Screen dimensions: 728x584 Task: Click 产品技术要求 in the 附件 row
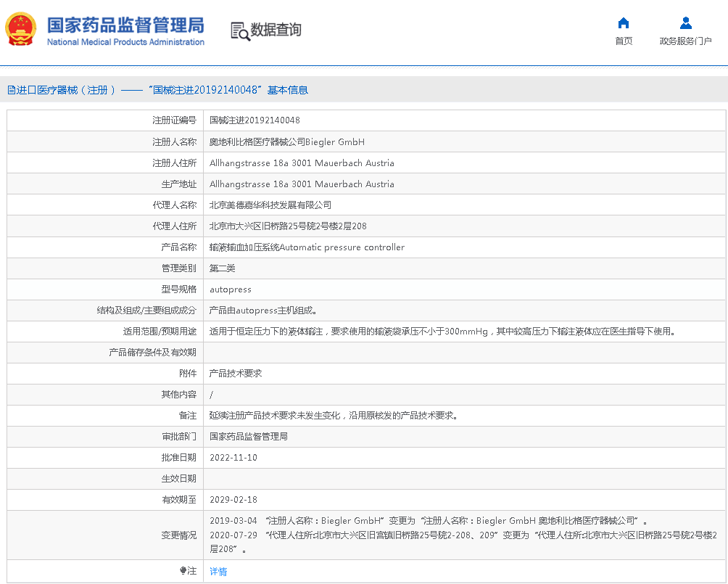236,374
